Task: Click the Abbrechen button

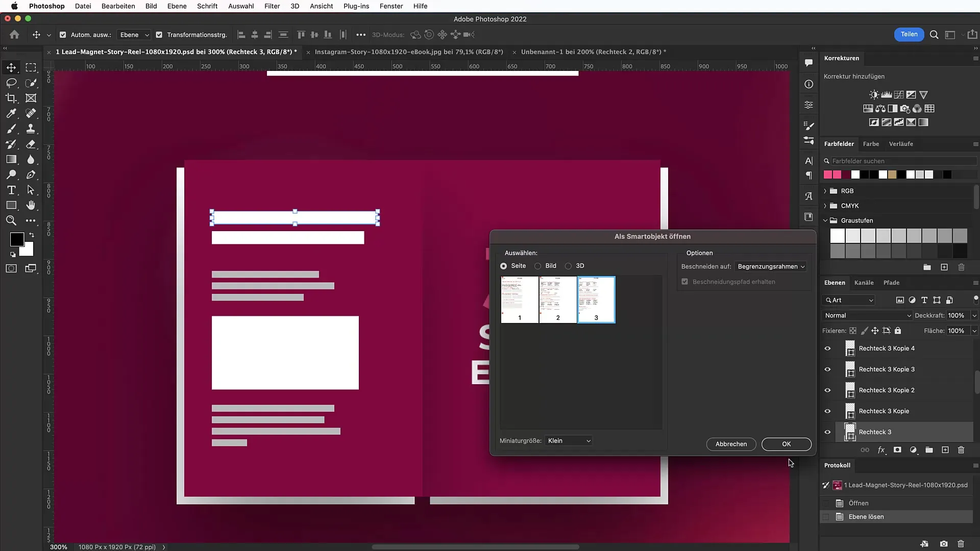Action: pos(731,444)
